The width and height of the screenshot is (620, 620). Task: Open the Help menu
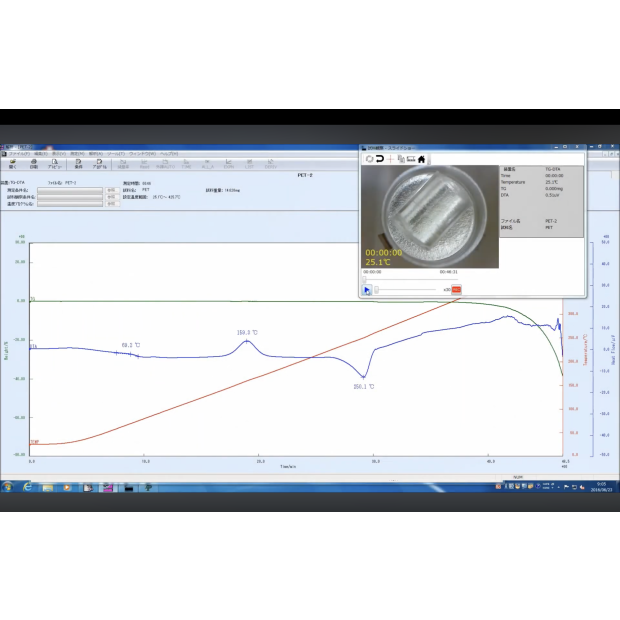coord(169,153)
